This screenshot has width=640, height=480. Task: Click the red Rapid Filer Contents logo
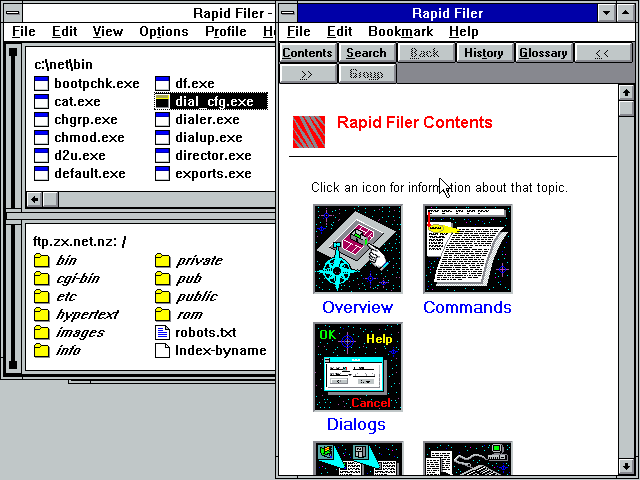[x=309, y=131]
